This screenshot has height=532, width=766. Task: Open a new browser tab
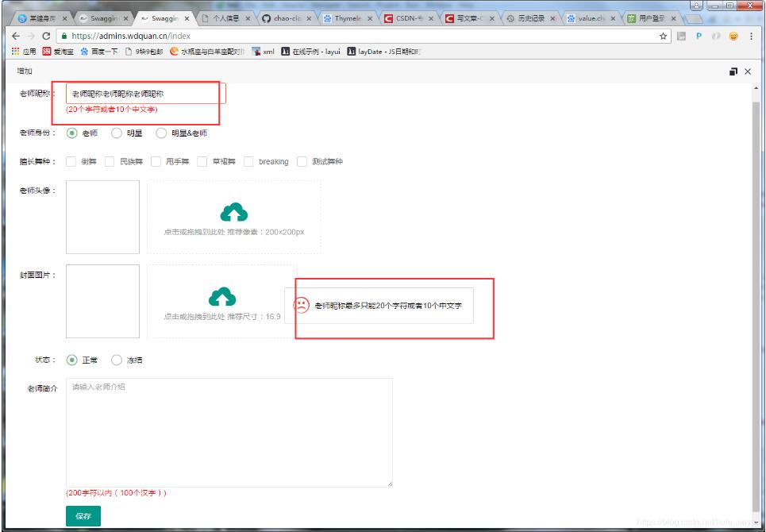[693, 19]
